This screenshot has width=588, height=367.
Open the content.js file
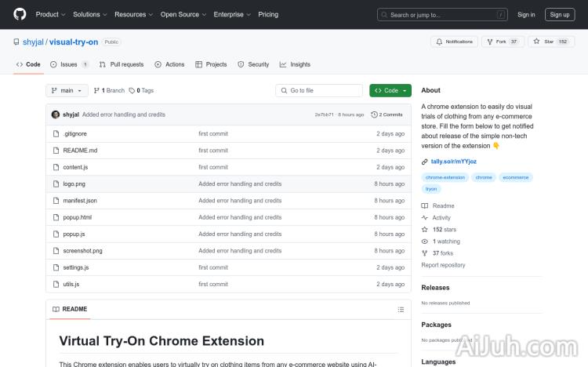(x=75, y=167)
